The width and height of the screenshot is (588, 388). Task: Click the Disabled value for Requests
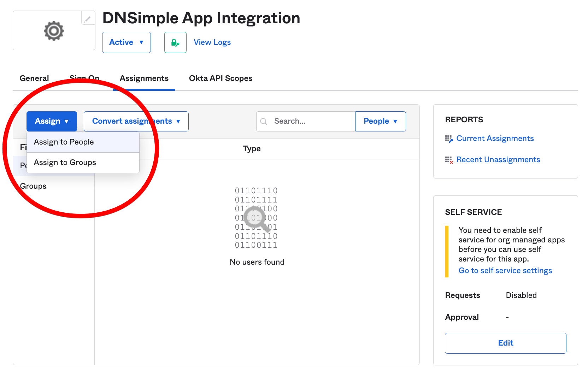[x=521, y=295]
